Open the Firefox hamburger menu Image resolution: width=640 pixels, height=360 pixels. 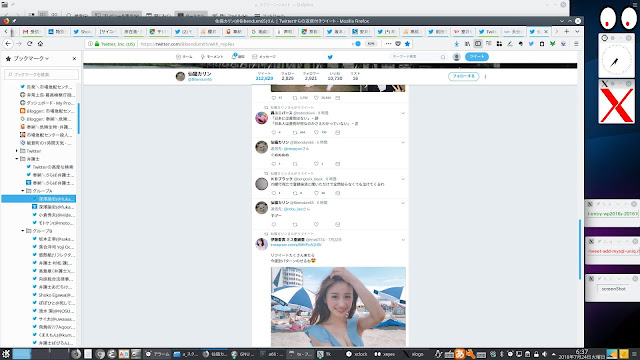(x=576, y=44)
